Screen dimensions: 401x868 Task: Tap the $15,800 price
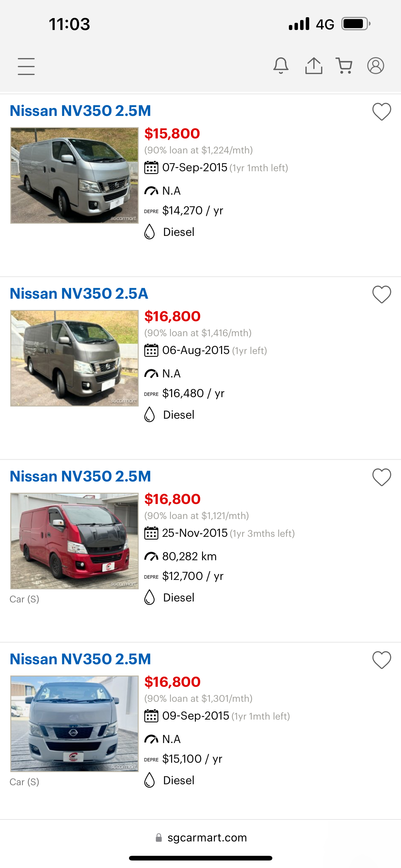[x=172, y=134]
